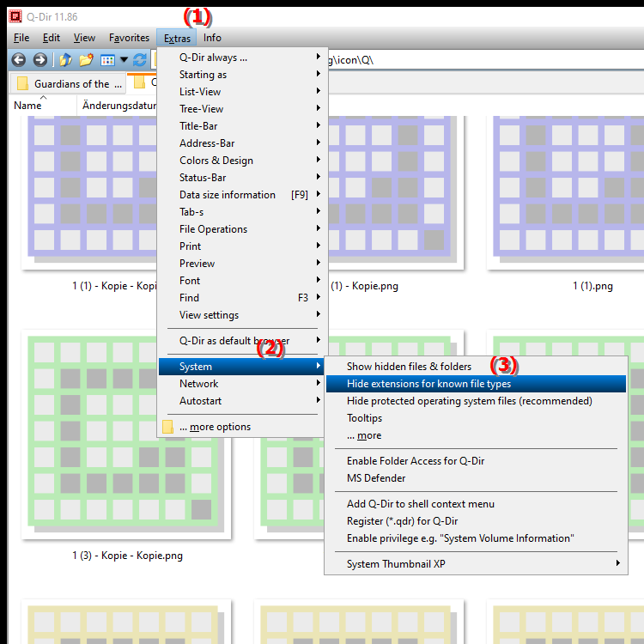This screenshot has height=644, width=644.
Task: Open Q-Dir as default browser submenu
Action: pos(244,341)
